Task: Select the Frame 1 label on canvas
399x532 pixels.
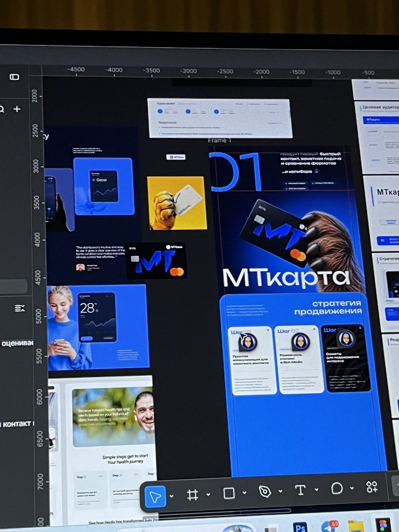Action: tap(220, 141)
